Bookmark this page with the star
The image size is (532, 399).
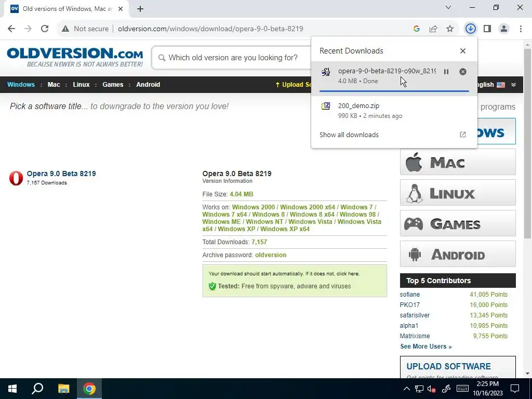click(450, 29)
